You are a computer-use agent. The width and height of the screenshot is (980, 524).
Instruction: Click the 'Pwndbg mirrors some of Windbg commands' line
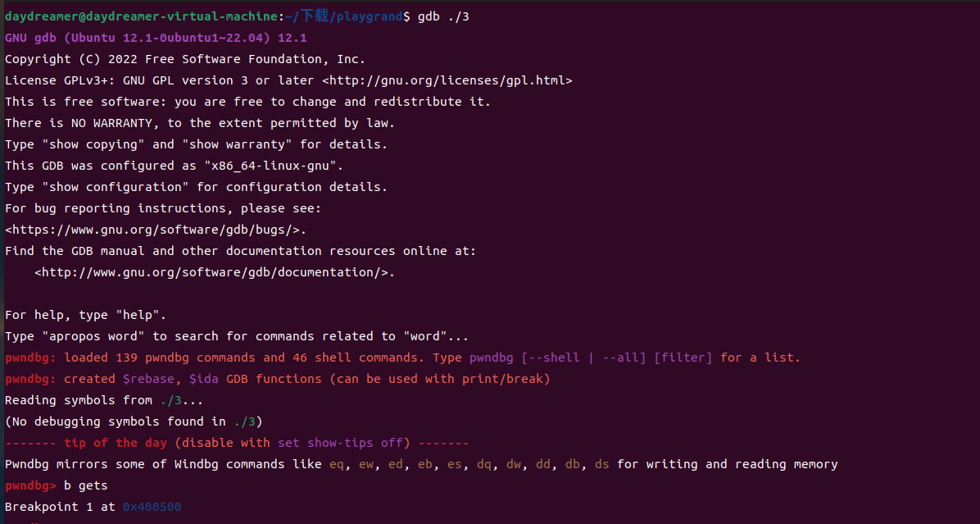click(421, 465)
